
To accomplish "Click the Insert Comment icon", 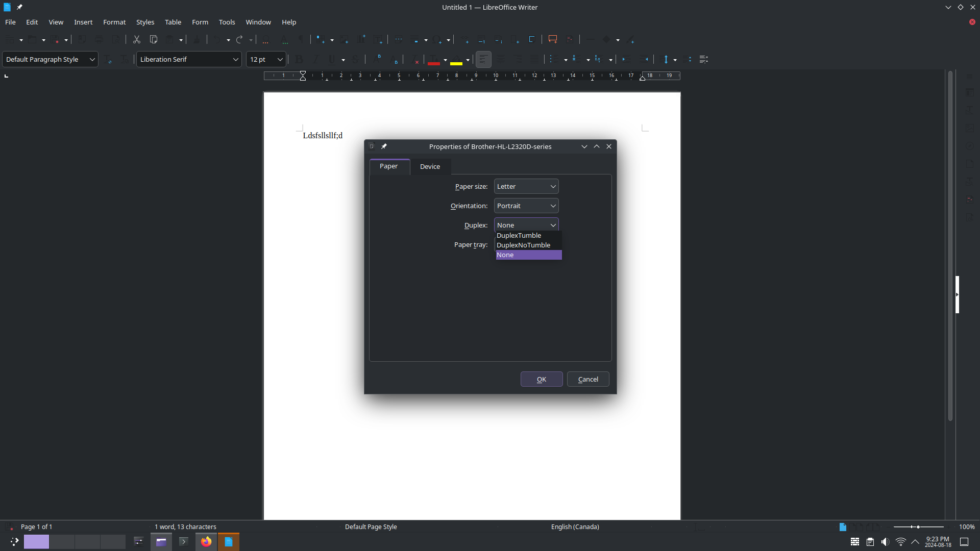I will pyautogui.click(x=552, y=39).
